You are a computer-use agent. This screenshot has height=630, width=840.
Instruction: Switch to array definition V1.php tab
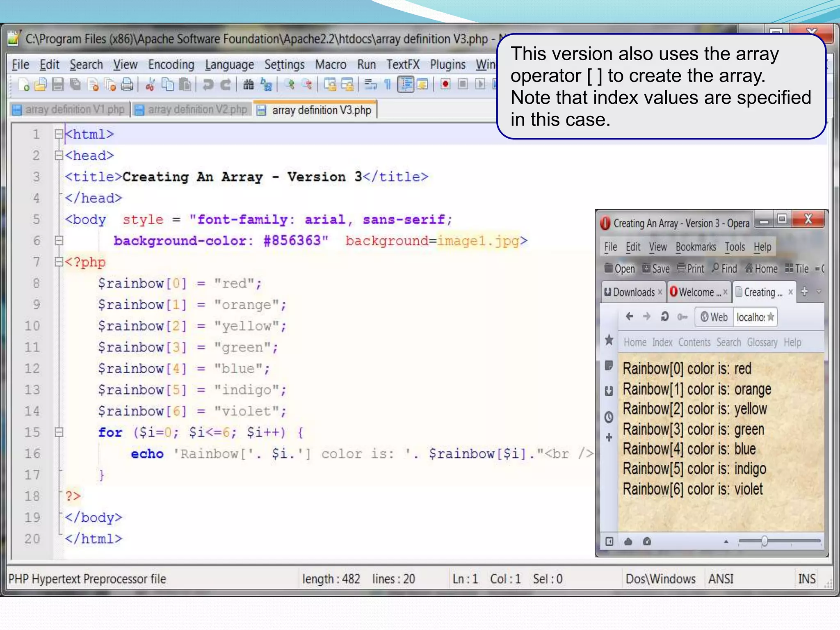click(x=69, y=110)
